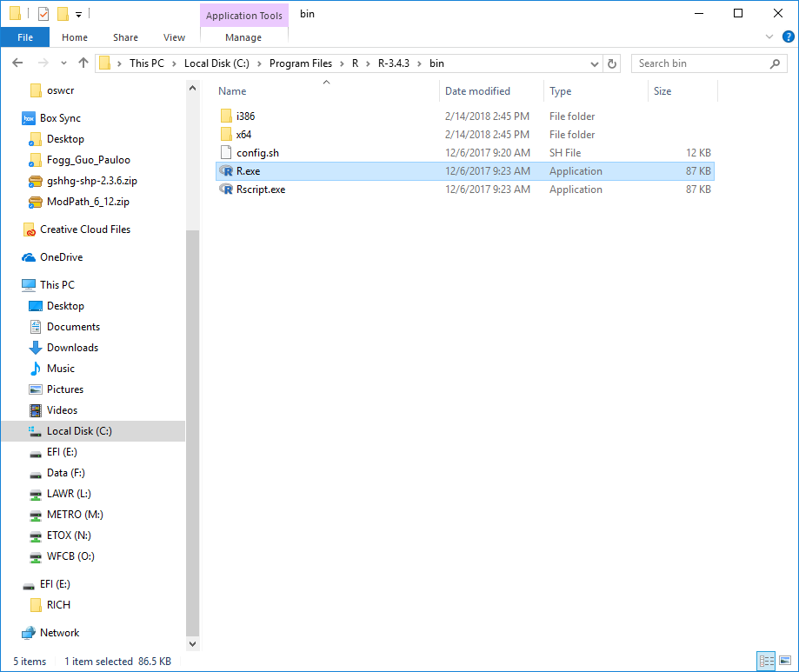Viewport: 799px width, 672px height.
Task: Open the File menu
Action: click(x=25, y=37)
